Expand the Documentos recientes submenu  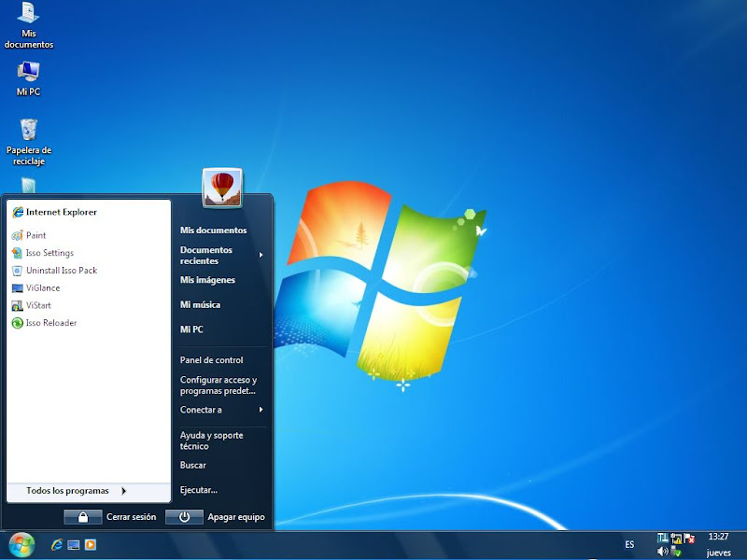click(x=221, y=255)
